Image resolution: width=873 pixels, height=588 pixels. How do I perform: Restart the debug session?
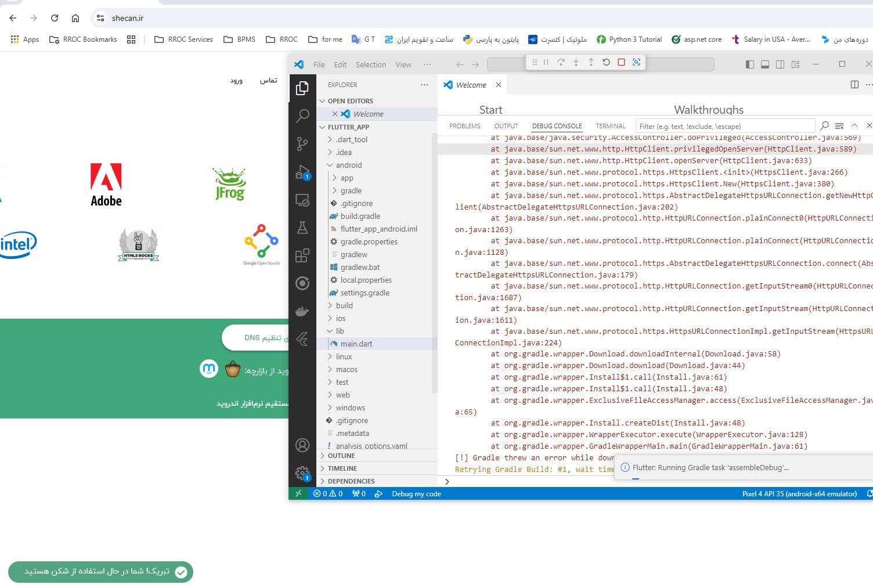606,62
